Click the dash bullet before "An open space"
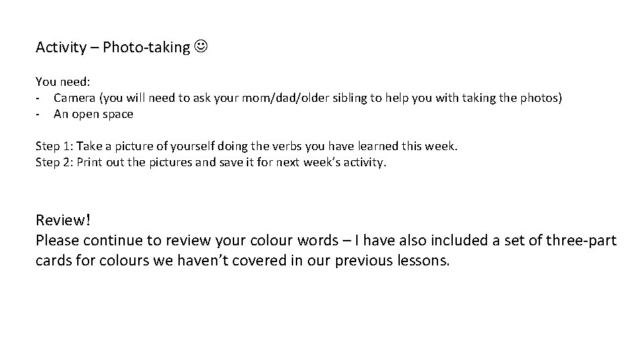 tap(38, 114)
